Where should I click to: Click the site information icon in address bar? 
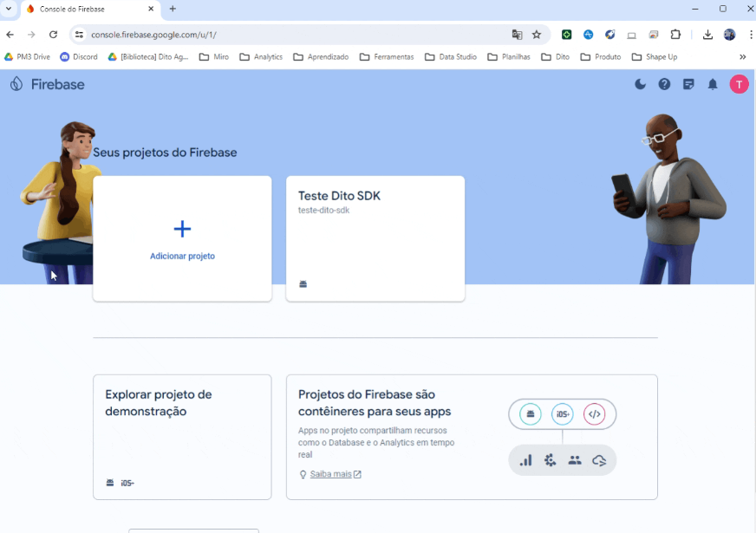tap(79, 35)
